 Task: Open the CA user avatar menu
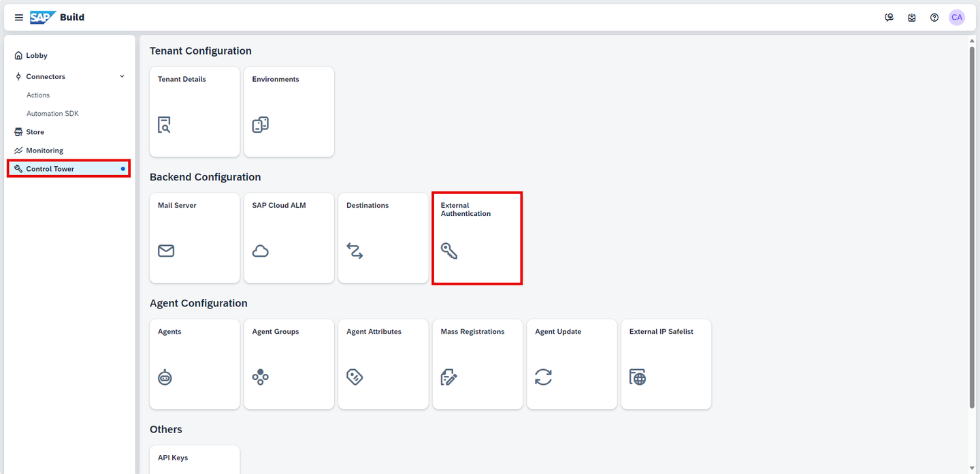(957, 18)
